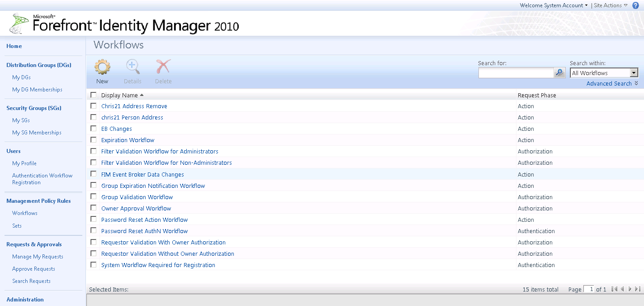
Task: Go to the last page arrow
Action: (638, 289)
